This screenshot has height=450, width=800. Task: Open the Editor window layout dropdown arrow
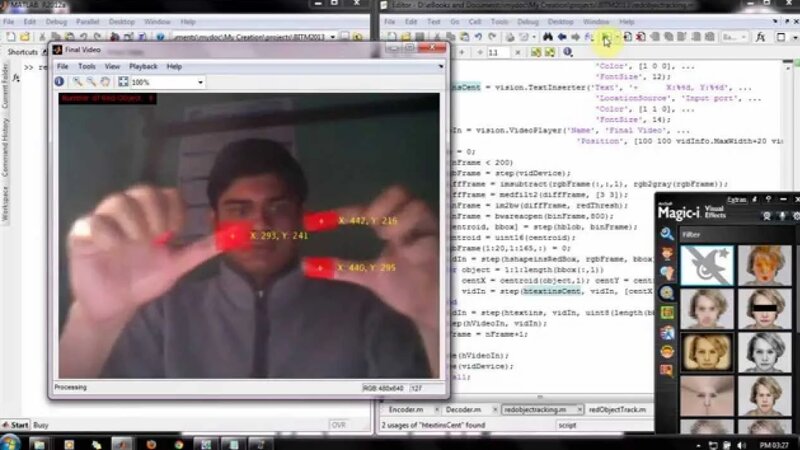coord(794,37)
